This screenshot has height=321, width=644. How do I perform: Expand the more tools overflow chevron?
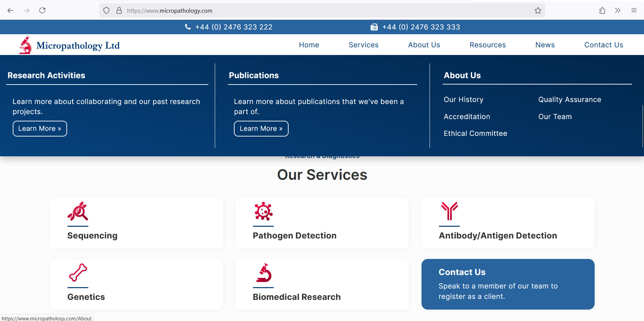(618, 10)
